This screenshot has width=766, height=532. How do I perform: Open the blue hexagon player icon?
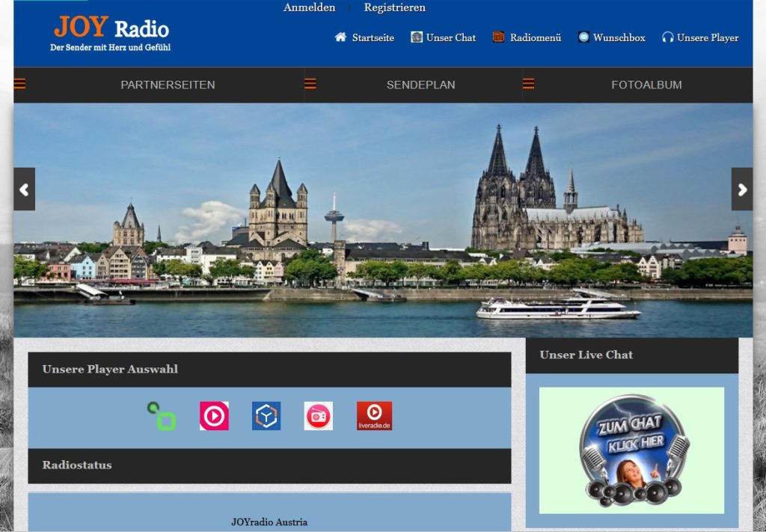point(266,416)
